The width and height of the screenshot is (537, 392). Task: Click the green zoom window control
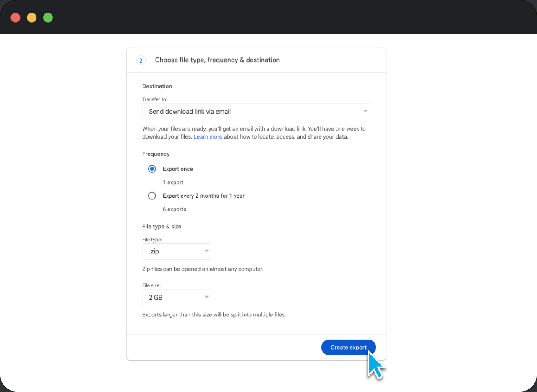(x=48, y=17)
